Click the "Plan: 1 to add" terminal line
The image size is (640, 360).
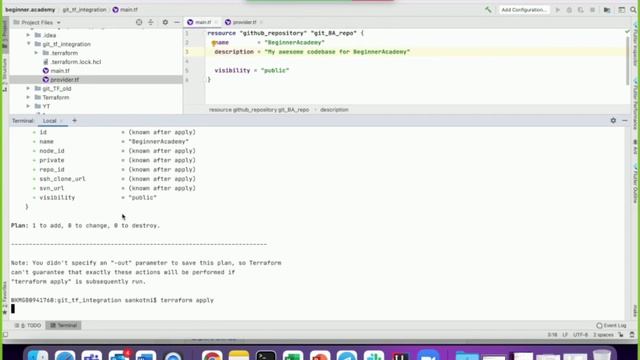(x=85, y=225)
